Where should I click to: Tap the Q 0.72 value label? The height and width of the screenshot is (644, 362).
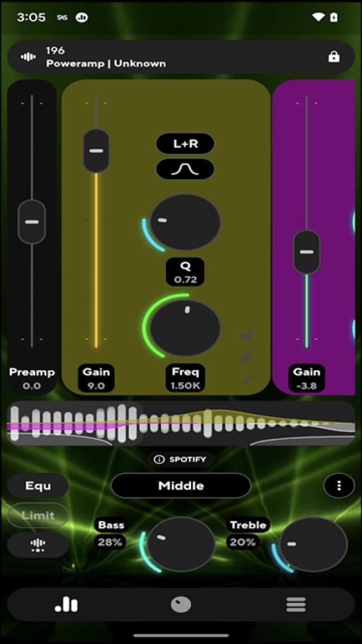[x=185, y=273]
